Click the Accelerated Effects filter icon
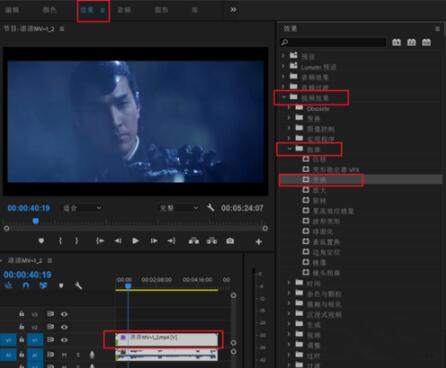446x368 pixels. (x=396, y=42)
